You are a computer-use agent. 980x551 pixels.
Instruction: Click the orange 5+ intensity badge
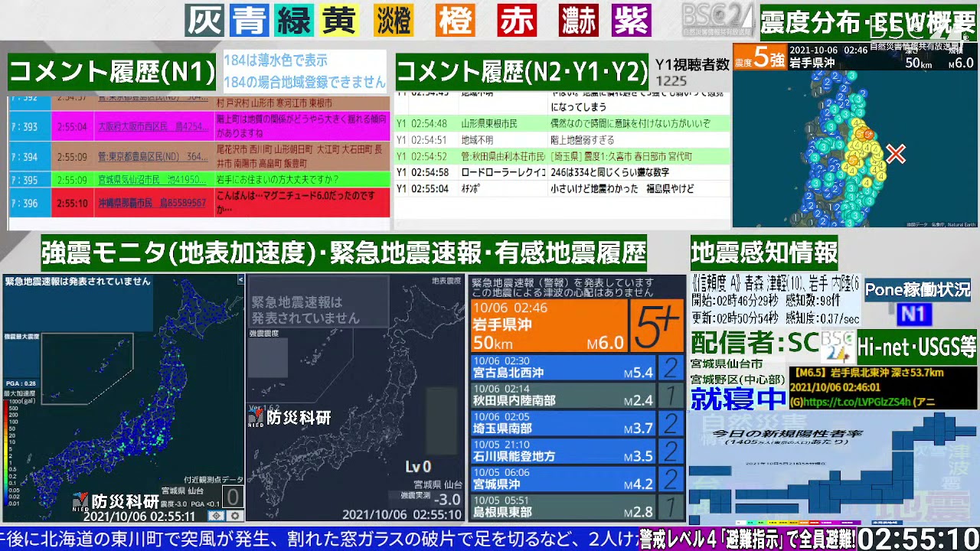tap(657, 326)
